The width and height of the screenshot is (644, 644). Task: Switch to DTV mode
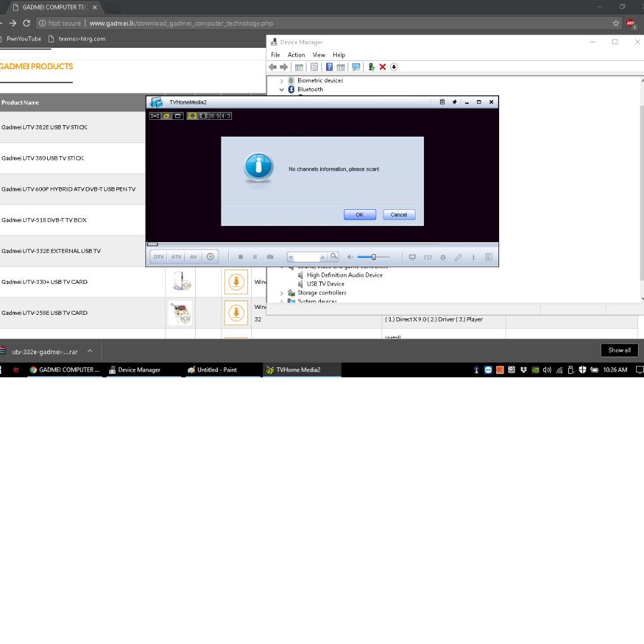159,257
